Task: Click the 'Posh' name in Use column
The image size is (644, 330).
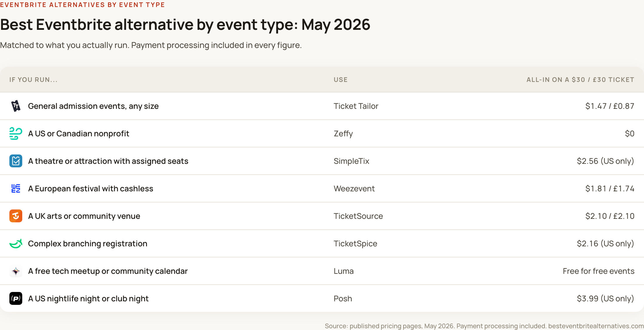Action: click(x=343, y=299)
